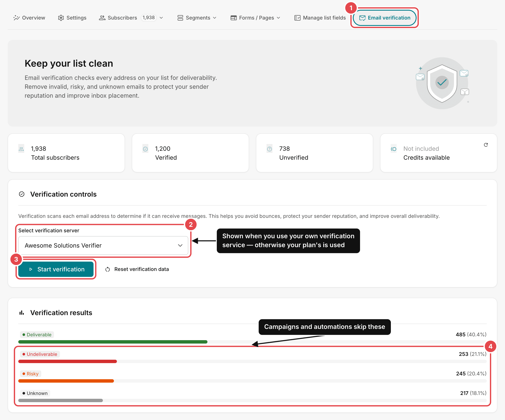Click the Settings gear icon

(x=61, y=18)
